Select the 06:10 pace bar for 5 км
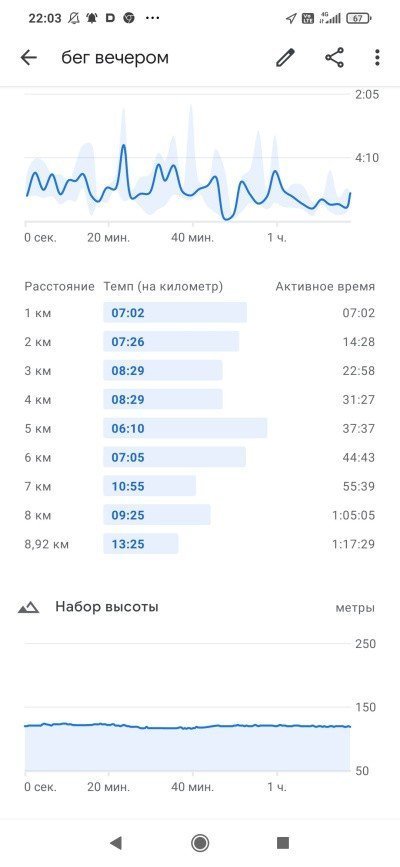The width and height of the screenshot is (400, 867). (x=185, y=429)
